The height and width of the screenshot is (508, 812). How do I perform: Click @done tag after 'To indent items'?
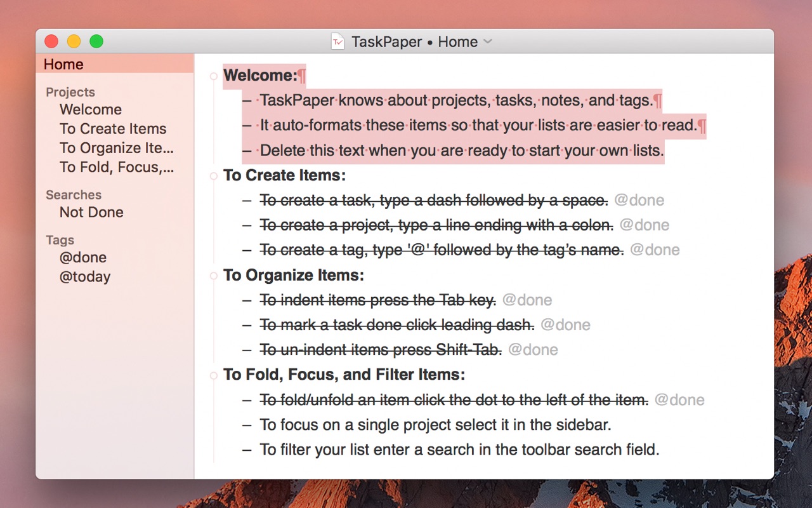pyautogui.click(x=527, y=300)
